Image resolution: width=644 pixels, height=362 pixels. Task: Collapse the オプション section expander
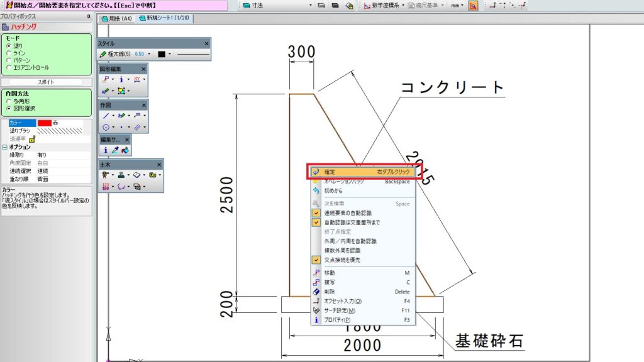(x=4, y=147)
